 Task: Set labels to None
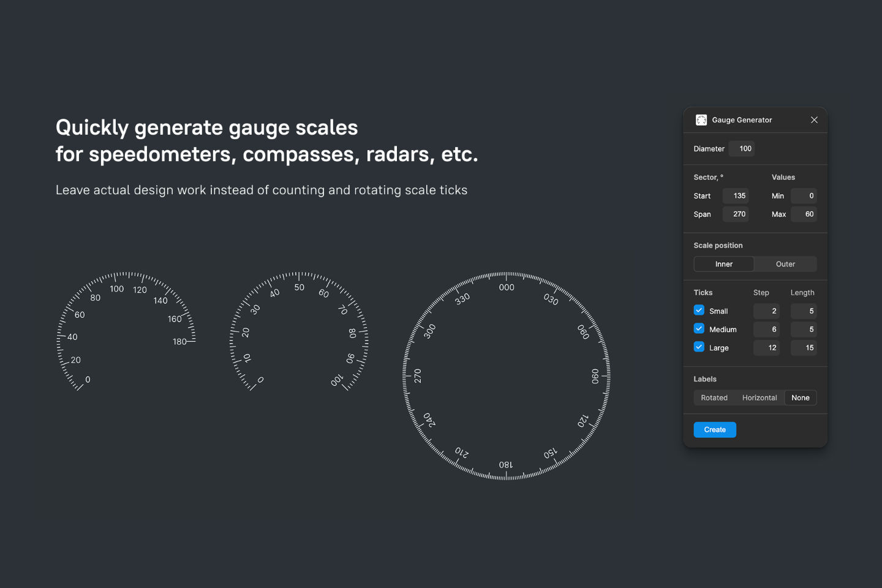pos(801,398)
